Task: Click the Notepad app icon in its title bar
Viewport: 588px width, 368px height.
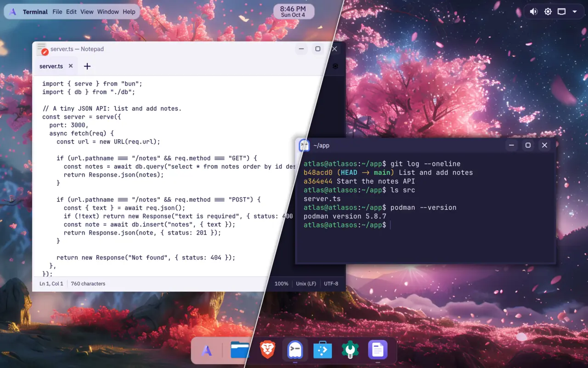Action: pyautogui.click(x=42, y=49)
